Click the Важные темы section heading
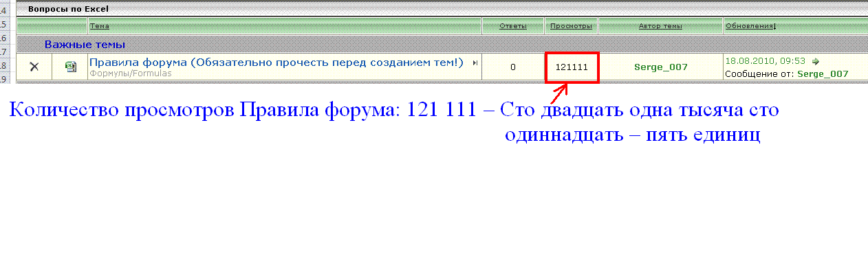This screenshot has height=261, width=868. coord(85,45)
